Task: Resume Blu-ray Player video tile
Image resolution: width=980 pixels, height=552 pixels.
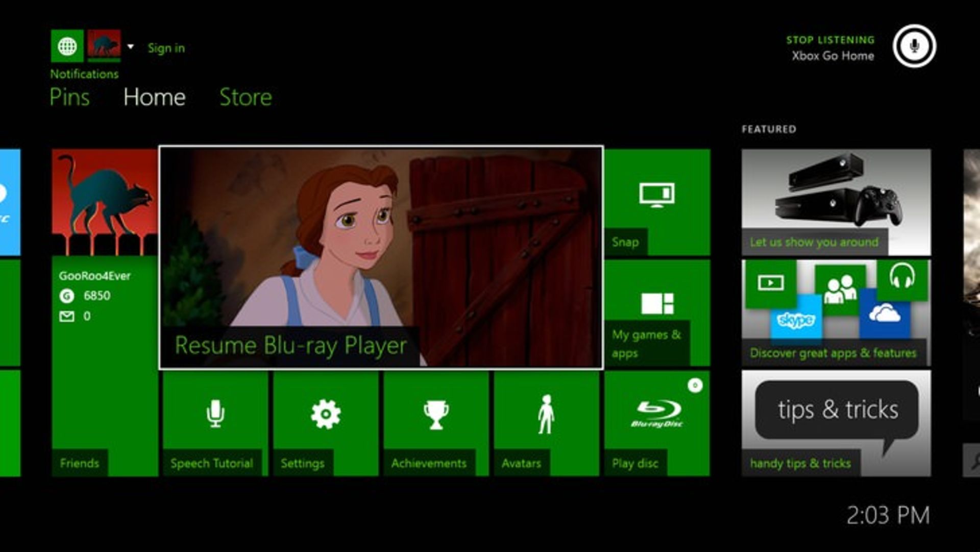Action: click(x=381, y=257)
